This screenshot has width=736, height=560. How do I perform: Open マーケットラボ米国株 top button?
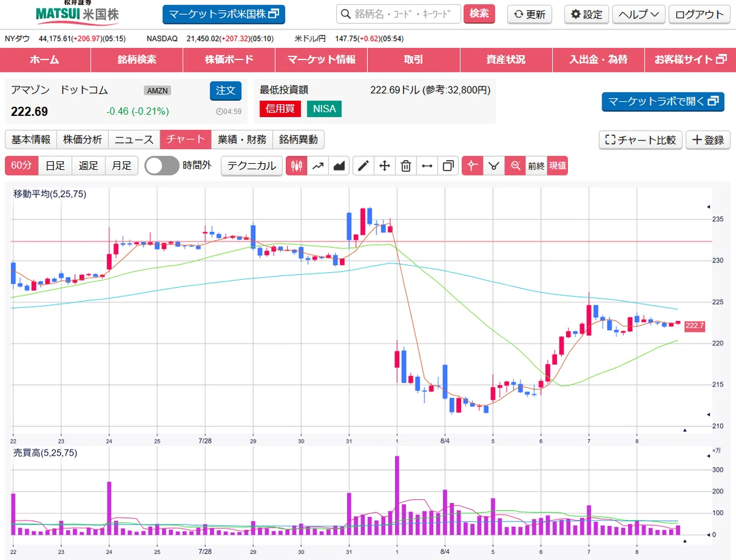click(224, 14)
